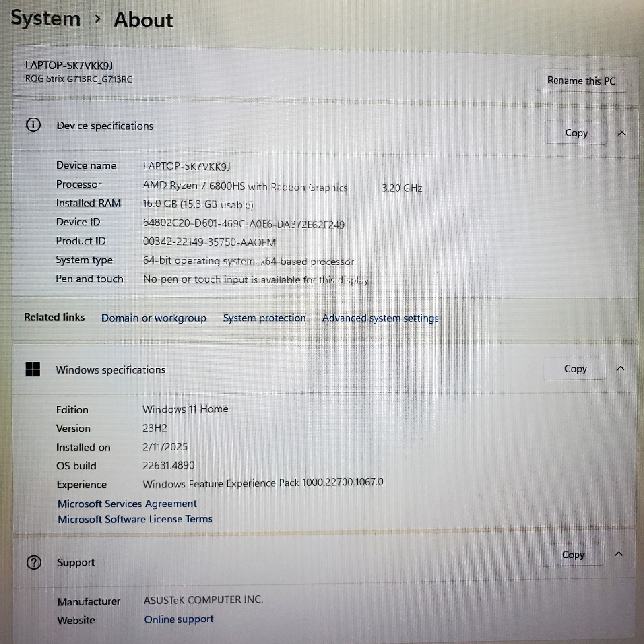Click the Windows logo icon beside Windows specifications
644x644 pixels.
33,369
